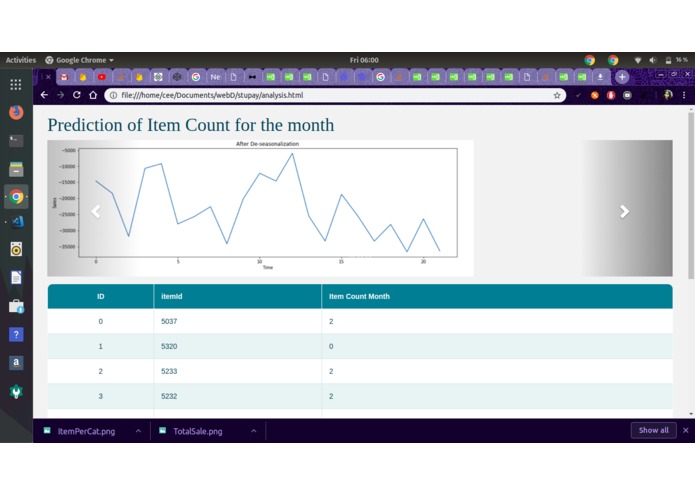Screen dimensions: 695x494
Task: Open the browser home page button
Action: pos(93,95)
